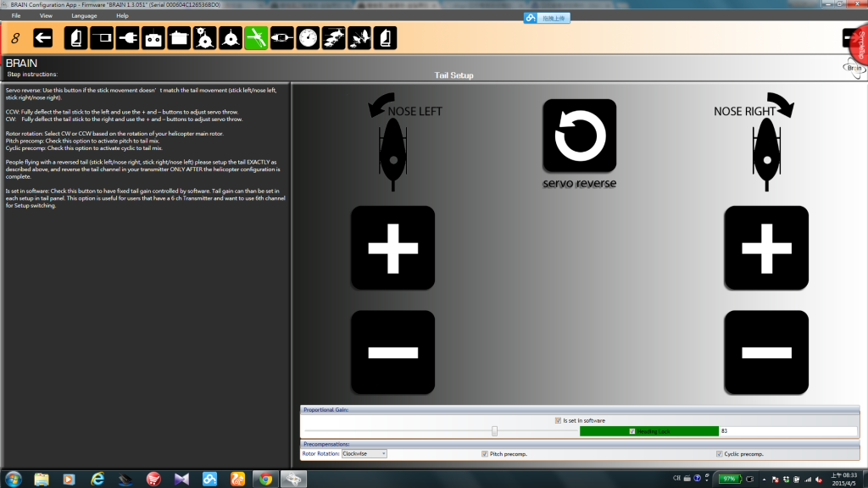Open the View menu
This screenshot has width=868, height=488.
point(46,15)
